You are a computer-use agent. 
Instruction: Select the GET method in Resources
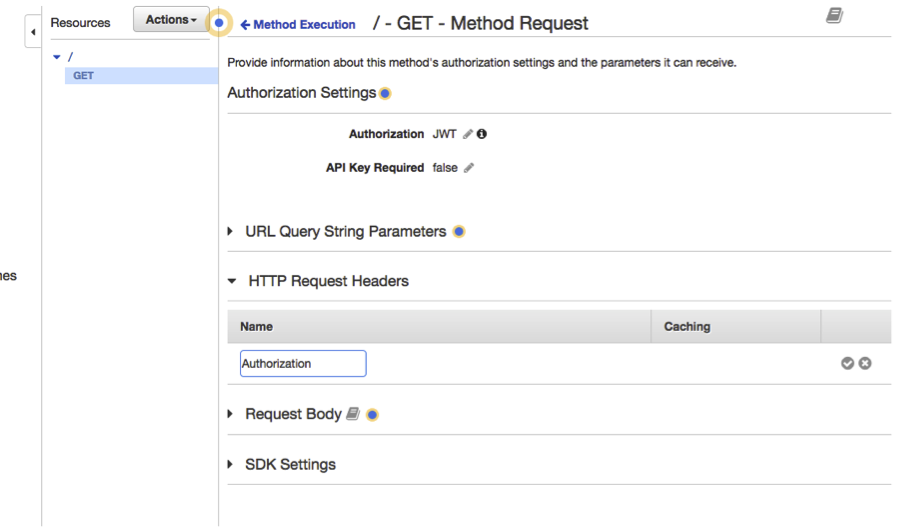pyautogui.click(x=141, y=76)
